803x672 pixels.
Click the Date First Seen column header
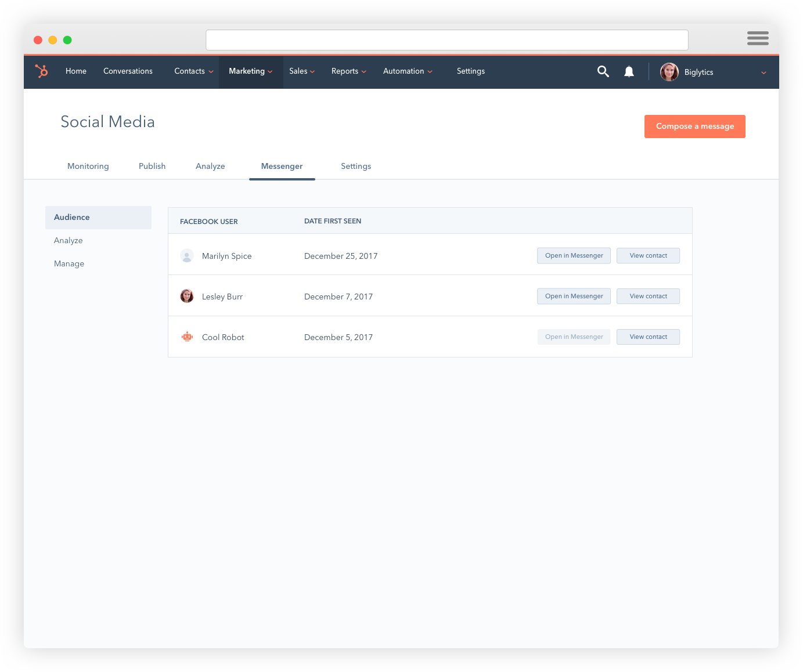click(333, 221)
